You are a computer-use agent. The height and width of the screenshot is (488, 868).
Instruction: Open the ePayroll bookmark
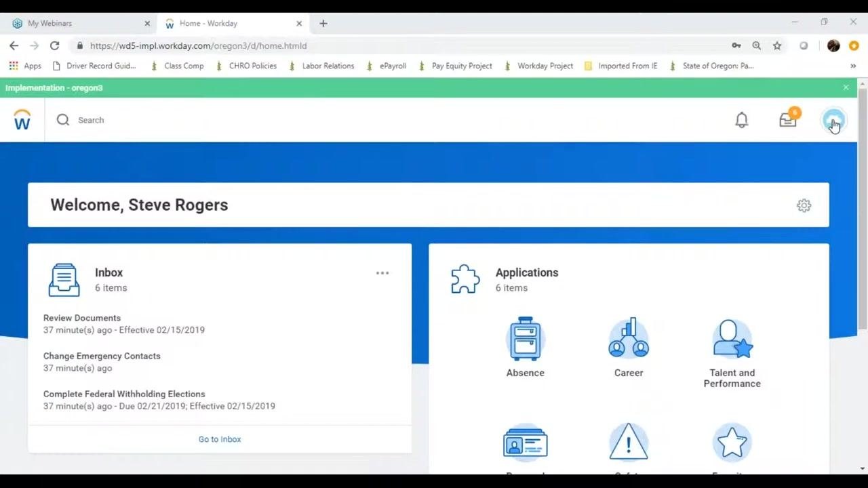[387, 66]
